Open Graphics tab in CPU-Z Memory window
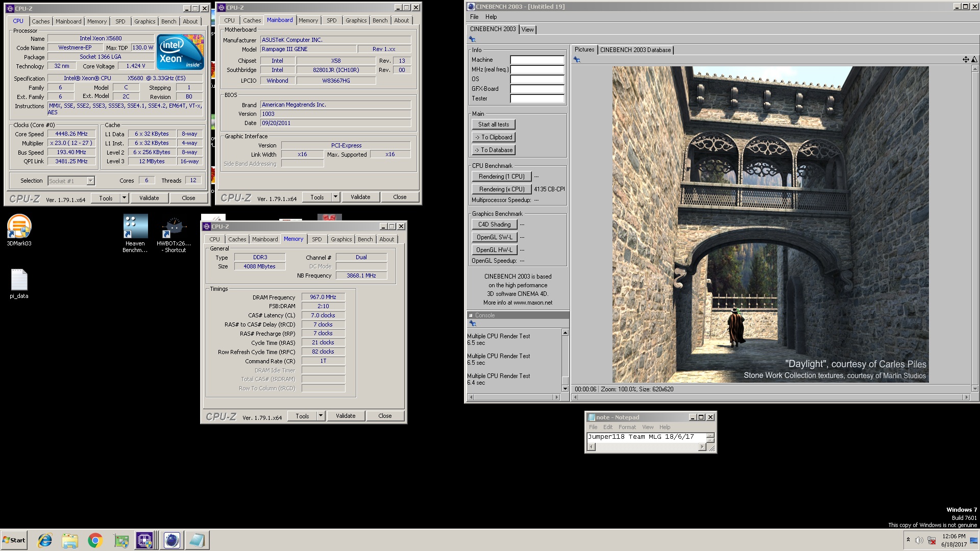 click(341, 239)
